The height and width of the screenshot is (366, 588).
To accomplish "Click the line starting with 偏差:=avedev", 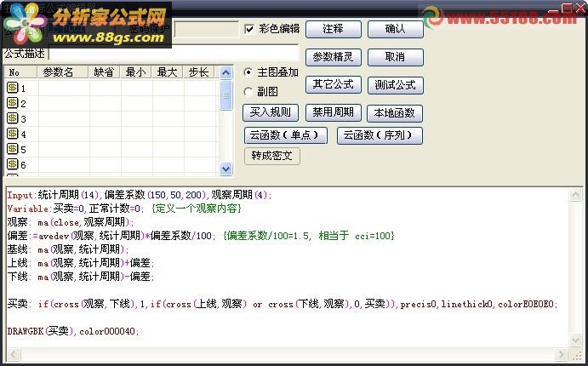I will [201, 236].
